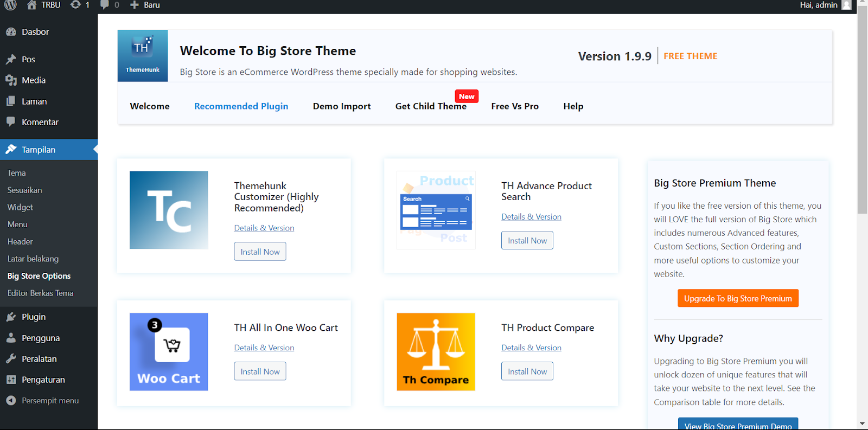The height and width of the screenshot is (430, 868).
Task: Click the Pos pin icon in sidebar
Action: (x=11, y=59)
